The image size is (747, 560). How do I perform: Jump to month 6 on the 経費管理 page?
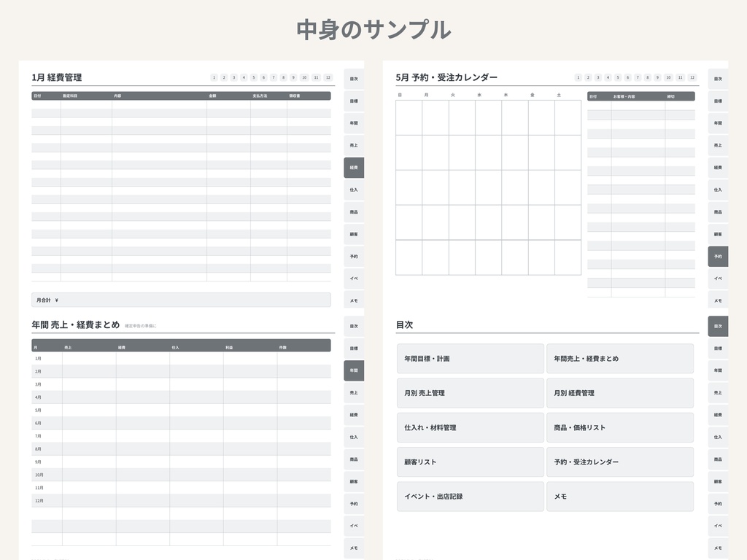263,77
